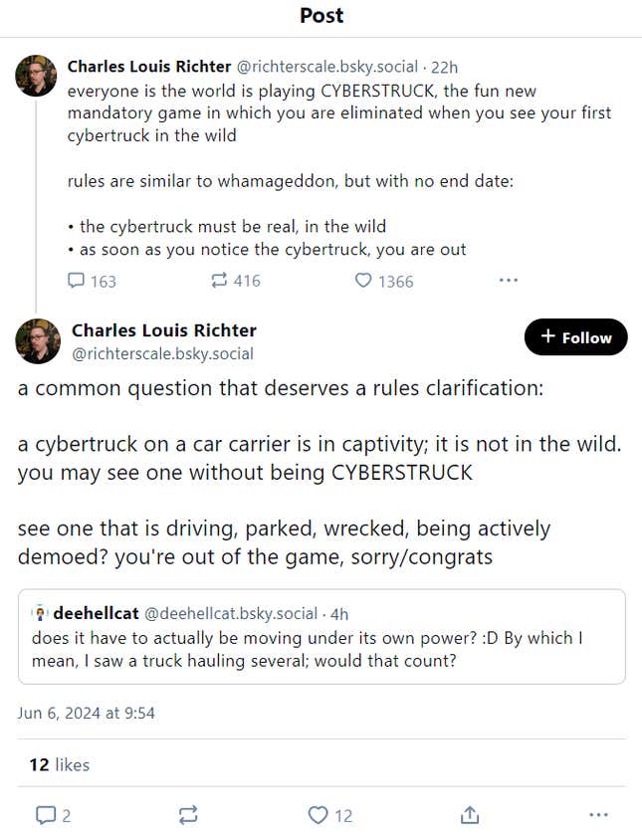Click the deehellcat avatar in the quoted post
This screenshot has width=642, height=840.
[41, 613]
